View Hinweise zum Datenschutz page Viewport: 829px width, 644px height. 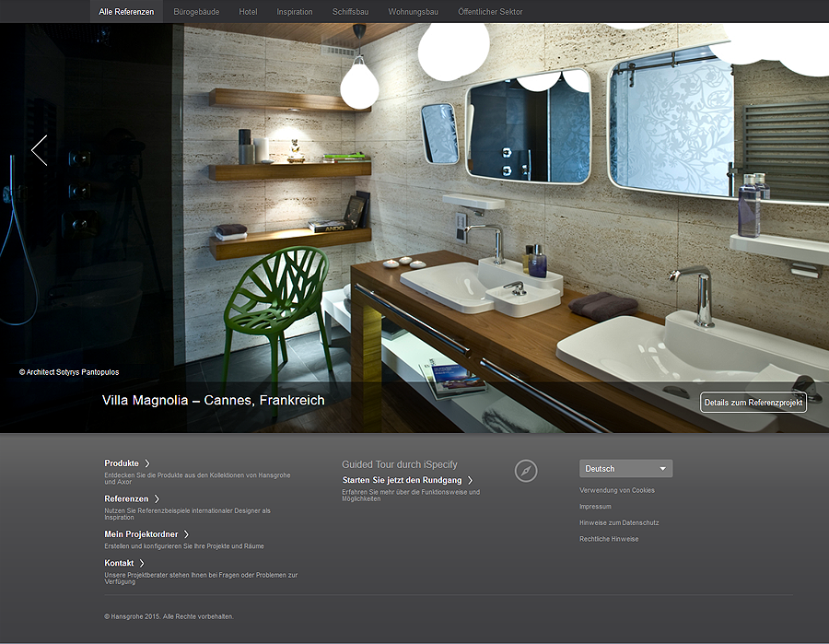pyautogui.click(x=619, y=522)
